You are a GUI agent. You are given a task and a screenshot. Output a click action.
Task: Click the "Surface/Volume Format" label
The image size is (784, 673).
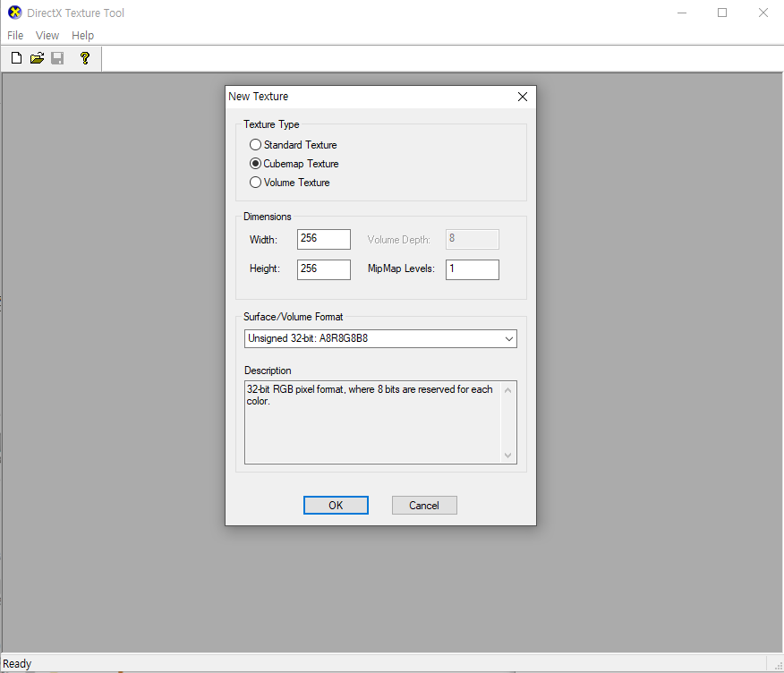coord(293,317)
